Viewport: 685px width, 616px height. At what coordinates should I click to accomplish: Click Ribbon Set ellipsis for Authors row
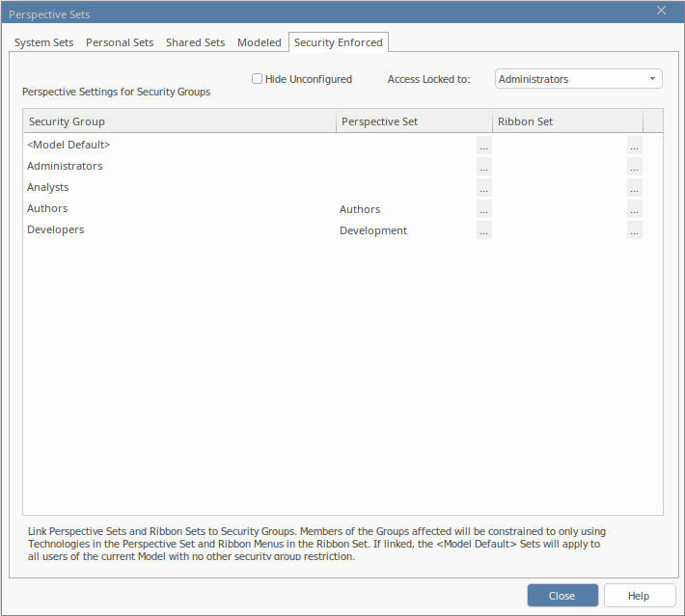point(634,209)
